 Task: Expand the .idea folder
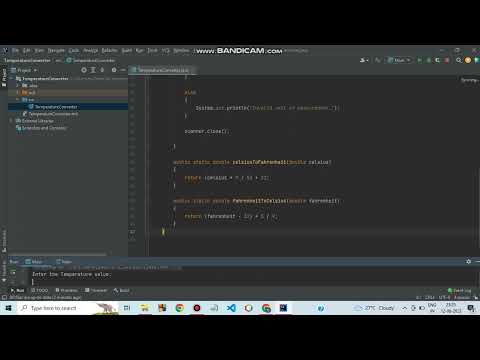click(x=18, y=86)
